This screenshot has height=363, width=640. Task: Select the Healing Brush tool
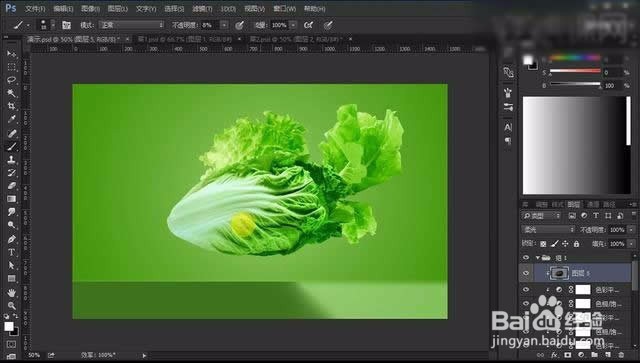[11, 133]
